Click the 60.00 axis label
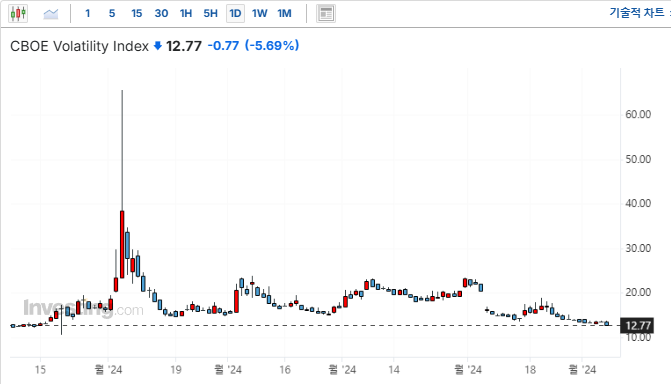Screen dimensions: 671x384 pyautogui.click(x=638, y=114)
